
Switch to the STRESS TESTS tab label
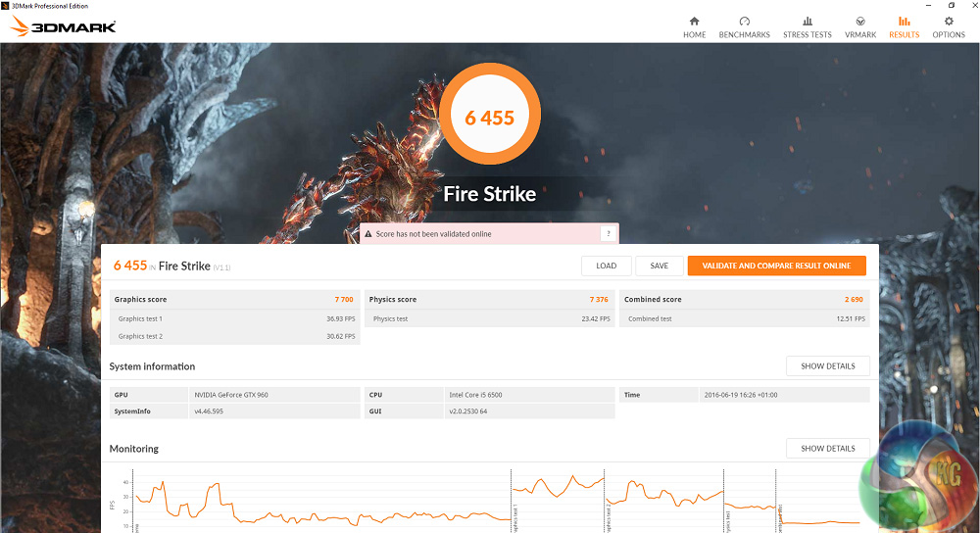tap(808, 35)
